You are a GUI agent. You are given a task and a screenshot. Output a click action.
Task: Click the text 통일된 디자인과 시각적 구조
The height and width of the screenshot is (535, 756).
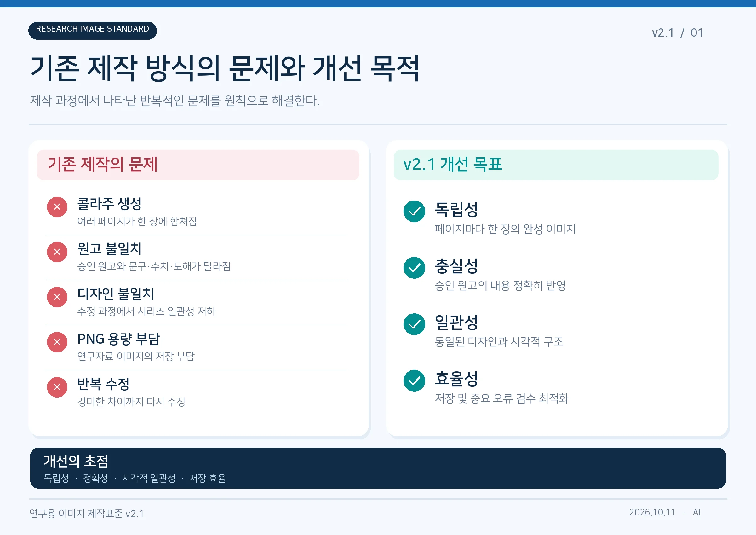click(x=499, y=341)
